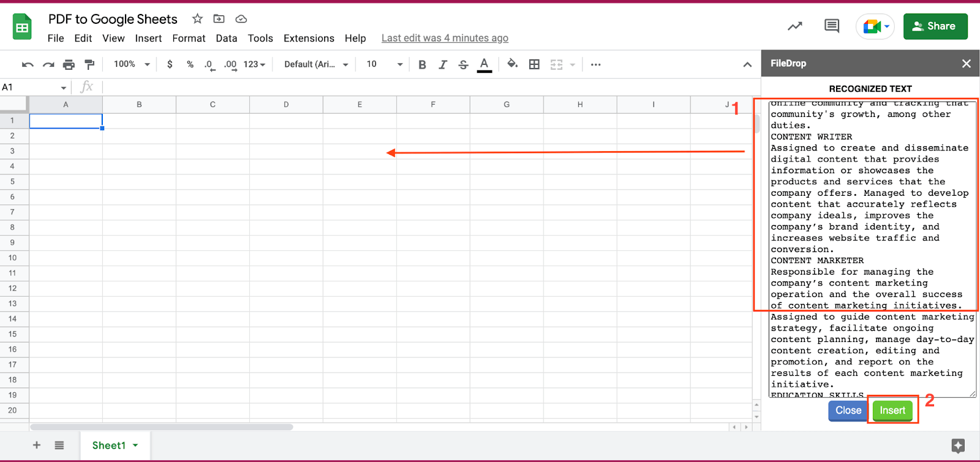Click the green Share button

click(935, 26)
